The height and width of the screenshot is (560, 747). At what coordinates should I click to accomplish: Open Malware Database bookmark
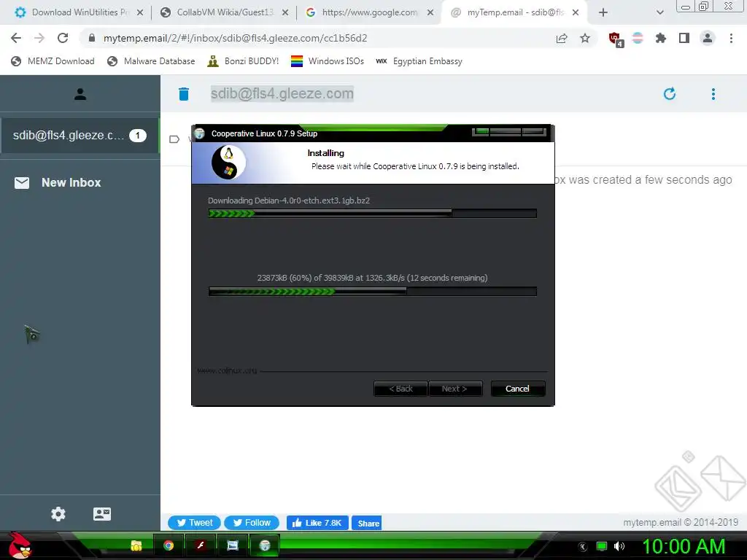click(x=151, y=61)
